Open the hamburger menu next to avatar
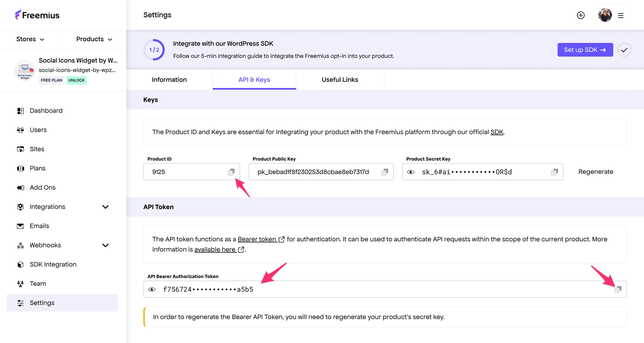The height and width of the screenshot is (343, 644). pyautogui.click(x=621, y=16)
